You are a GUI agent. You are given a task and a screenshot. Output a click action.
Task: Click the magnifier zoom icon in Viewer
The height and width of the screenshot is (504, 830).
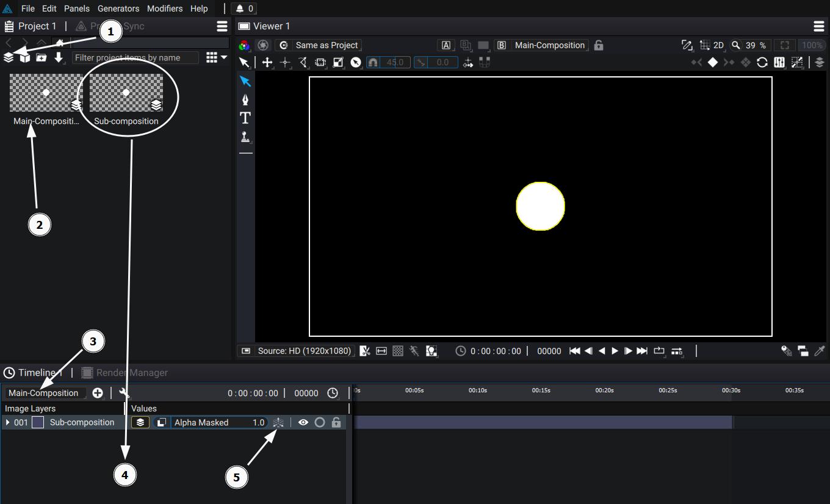[x=736, y=45]
